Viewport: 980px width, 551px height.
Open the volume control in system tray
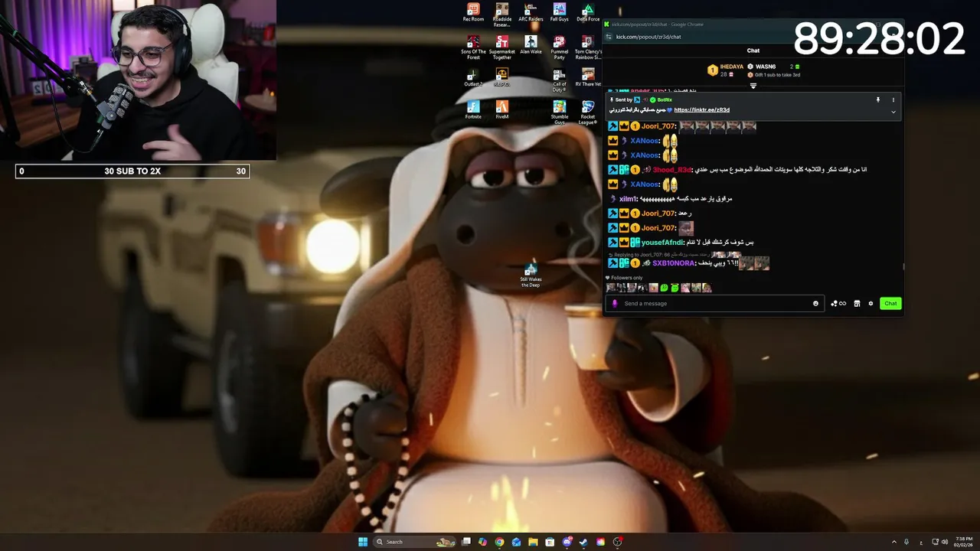pos(944,542)
